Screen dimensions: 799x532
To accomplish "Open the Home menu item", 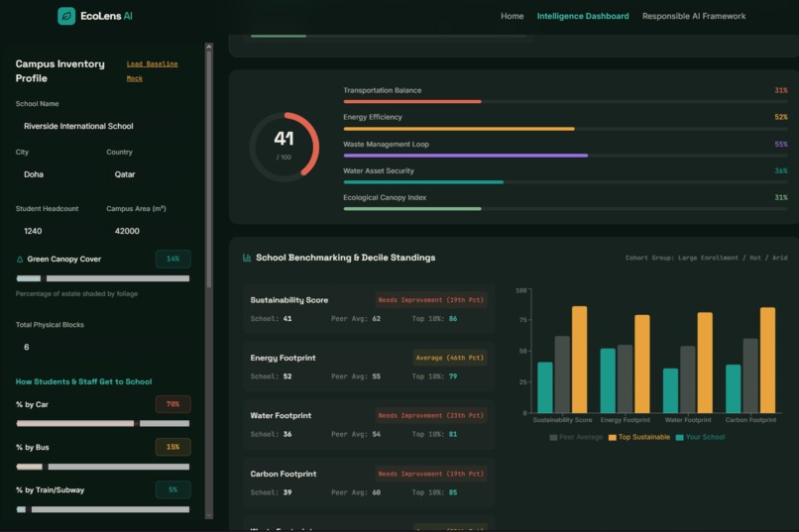I will pos(513,16).
